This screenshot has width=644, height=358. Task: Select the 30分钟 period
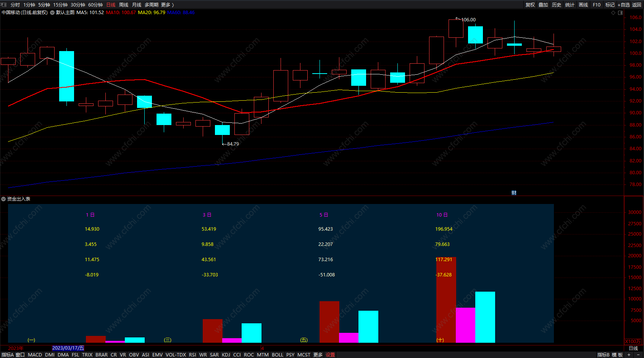coord(78,5)
